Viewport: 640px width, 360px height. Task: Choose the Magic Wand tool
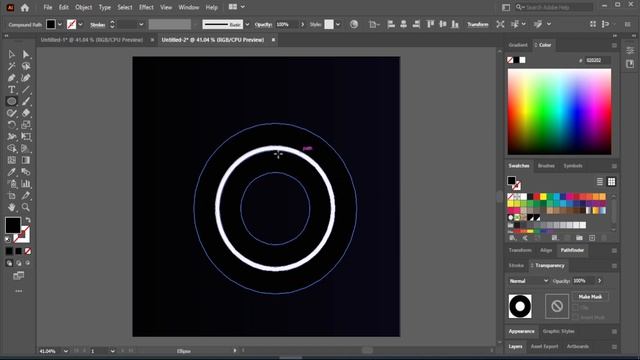pyautogui.click(x=11, y=66)
